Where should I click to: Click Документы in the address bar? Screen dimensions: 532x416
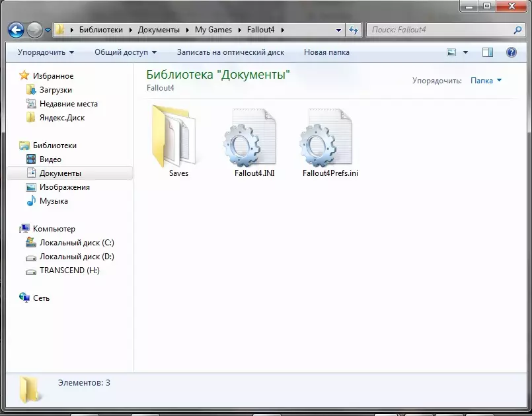159,30
